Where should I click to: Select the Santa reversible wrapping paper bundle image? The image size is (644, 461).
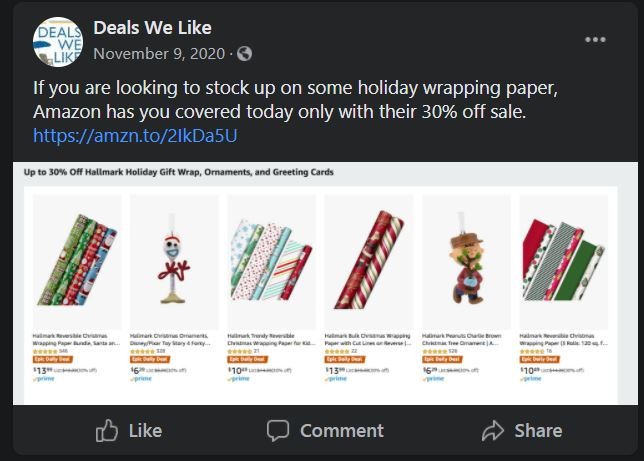(77, 260)
